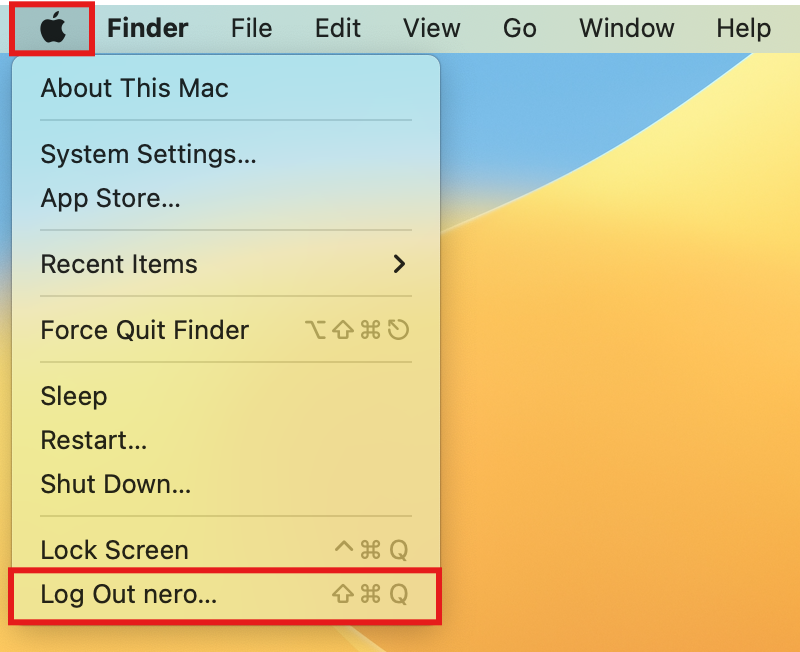800x652 pixels.
Task: Open the Window menu
Action: coord(627,28)
